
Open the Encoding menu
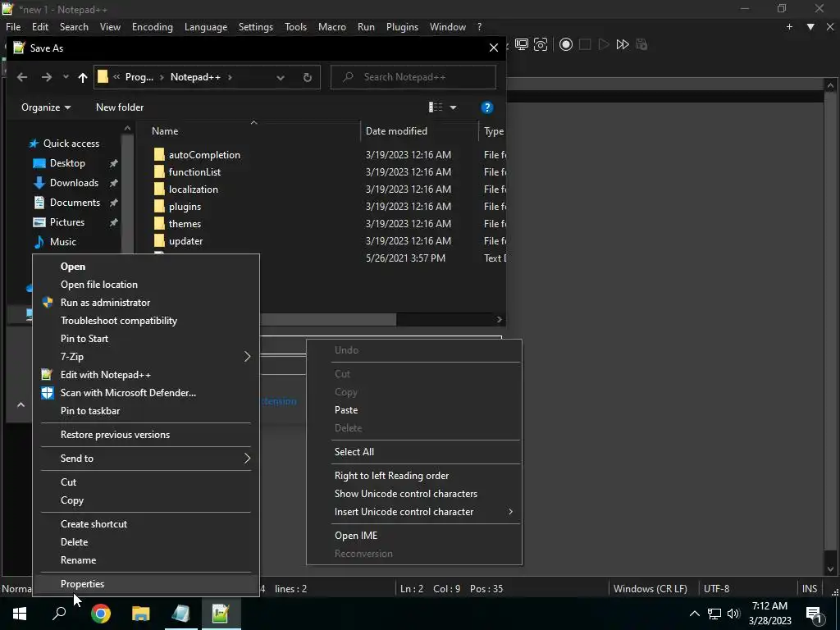(153, 27)
